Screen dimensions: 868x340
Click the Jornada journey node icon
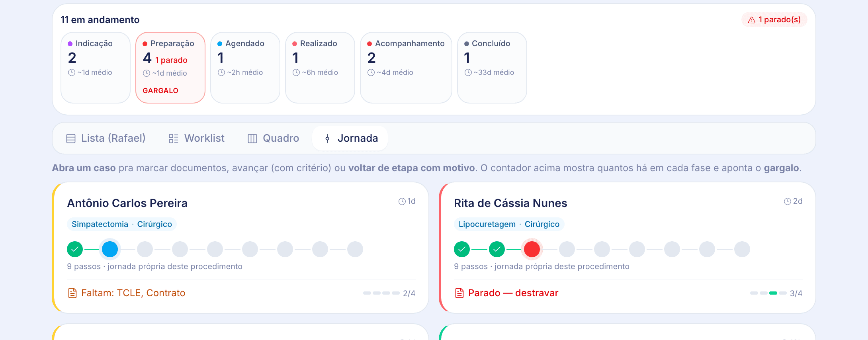[327, 139]
